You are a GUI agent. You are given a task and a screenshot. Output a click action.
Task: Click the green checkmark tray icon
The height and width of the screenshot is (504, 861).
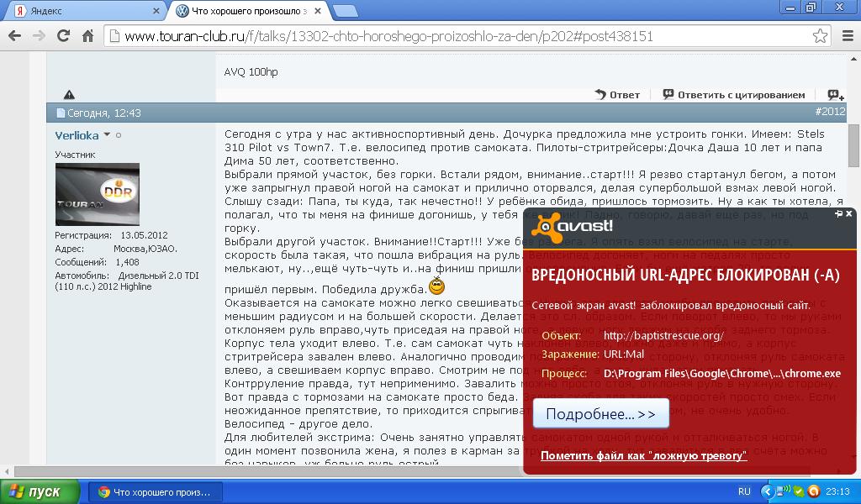799,492
